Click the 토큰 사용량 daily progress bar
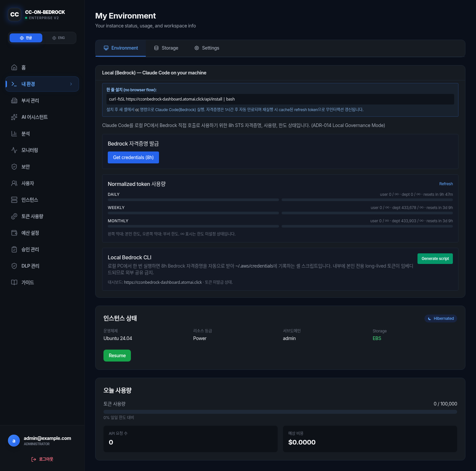 click(280, 412)
